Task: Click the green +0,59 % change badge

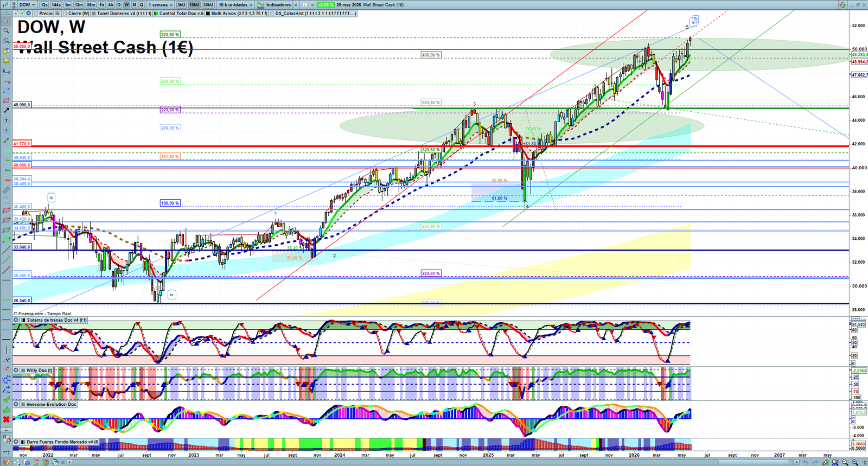Action: (325, 4)
